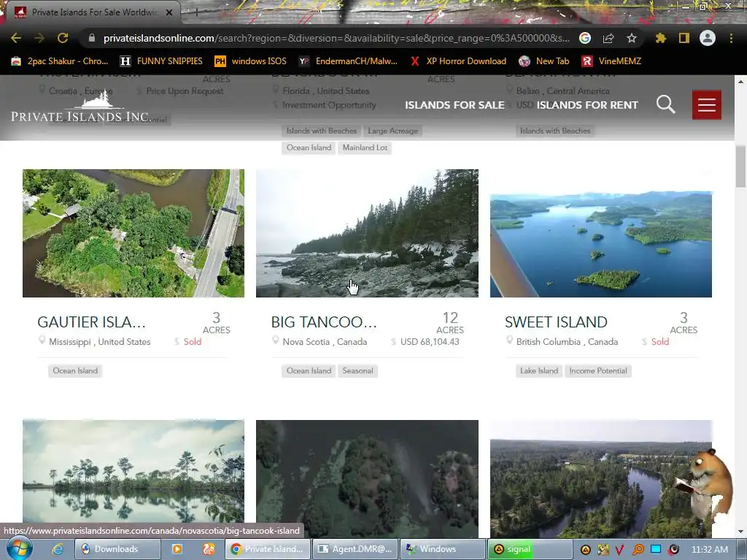Click 'Mississippi , United States' location text
This screenshot has width=747, height=560.
click(99, 342)
